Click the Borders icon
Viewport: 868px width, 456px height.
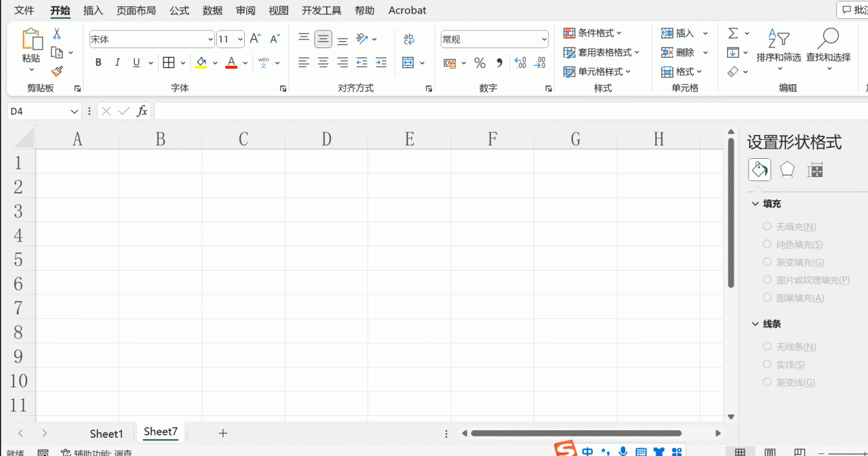pyautogui.click(x=169, y=62)
